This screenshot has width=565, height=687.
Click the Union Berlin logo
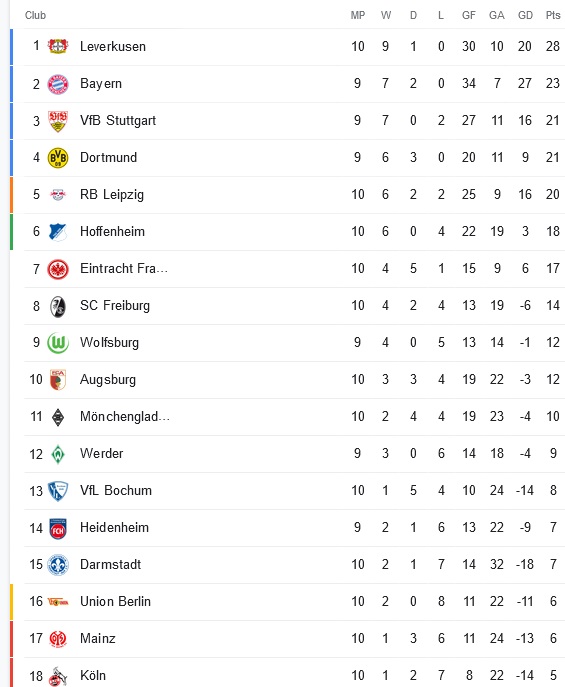click(x=58, y=602)
